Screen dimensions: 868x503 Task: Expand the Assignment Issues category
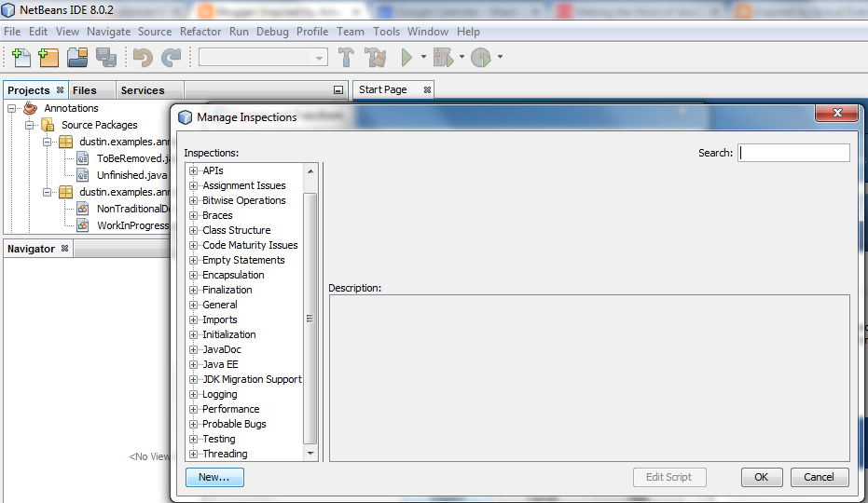(193, 186)
